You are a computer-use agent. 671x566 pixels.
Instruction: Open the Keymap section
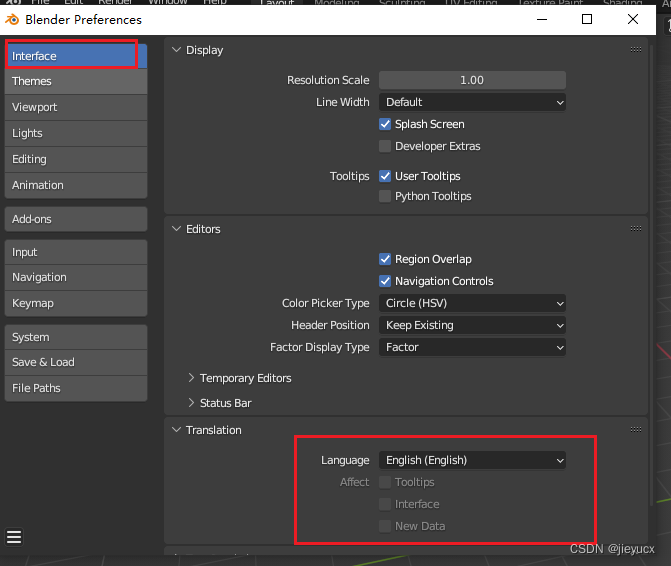tap(76, 303)
